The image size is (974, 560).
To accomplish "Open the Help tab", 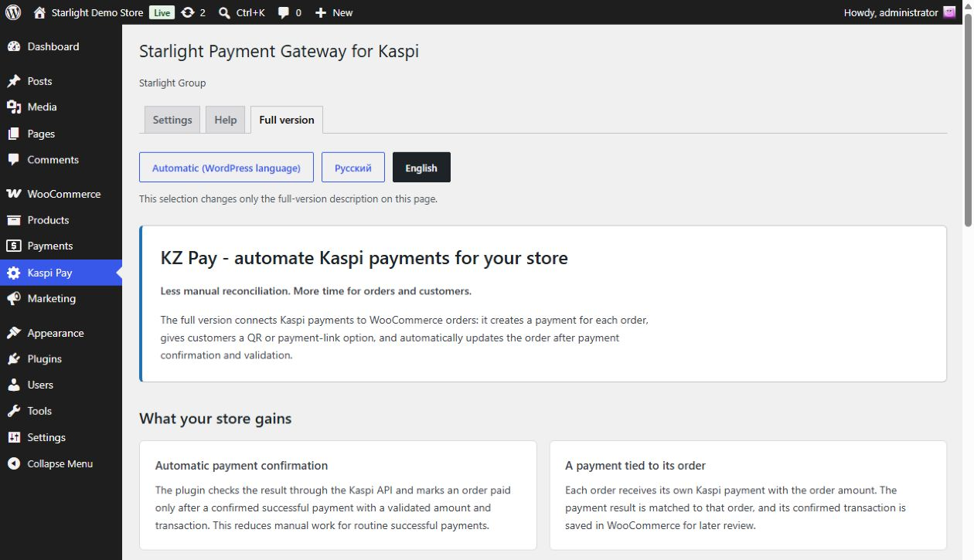I will coord(226,120).
